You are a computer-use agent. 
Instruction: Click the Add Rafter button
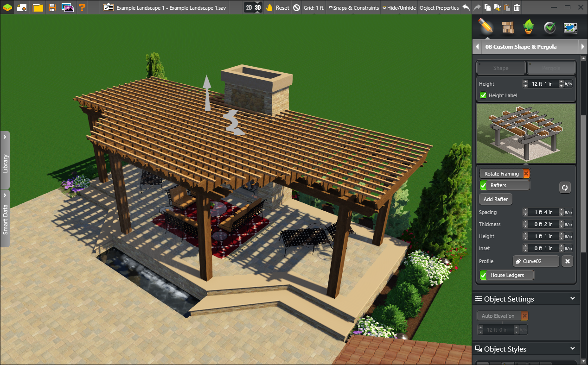click(x=495, y=199)
